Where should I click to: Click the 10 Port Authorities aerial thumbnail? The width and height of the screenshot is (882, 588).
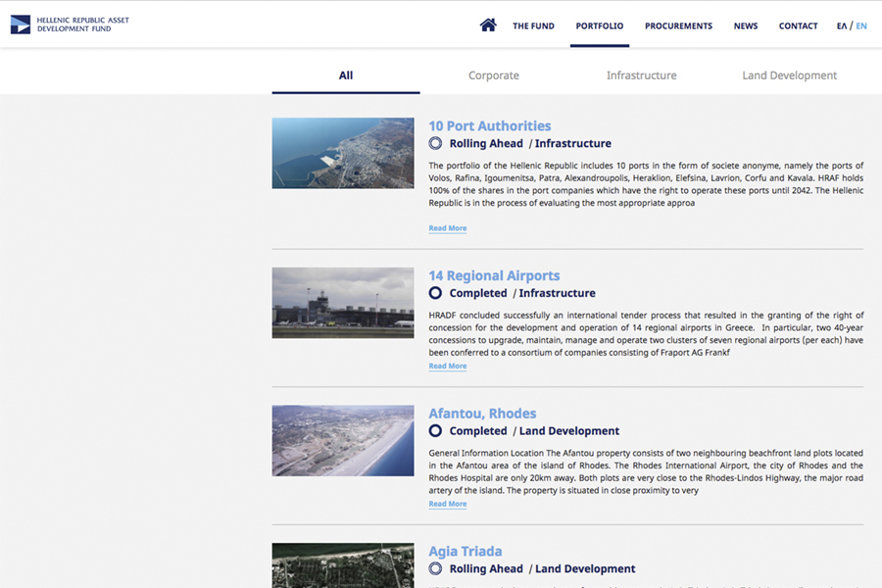342,153
